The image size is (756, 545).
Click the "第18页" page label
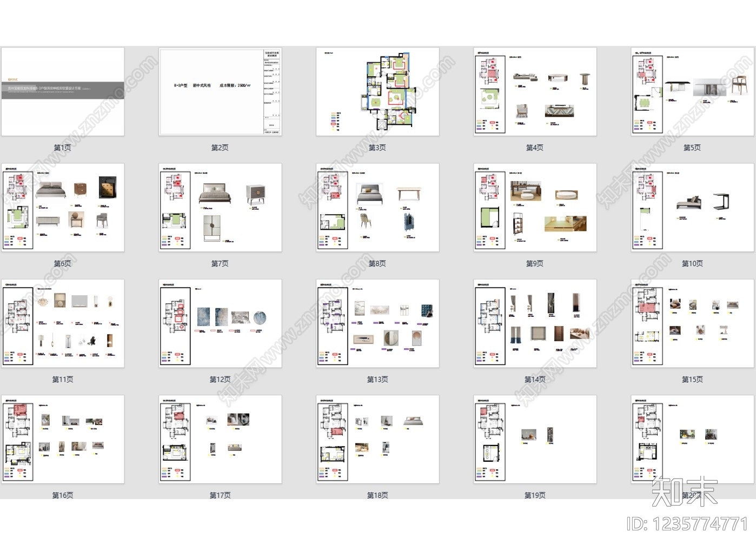pos(377,495)
